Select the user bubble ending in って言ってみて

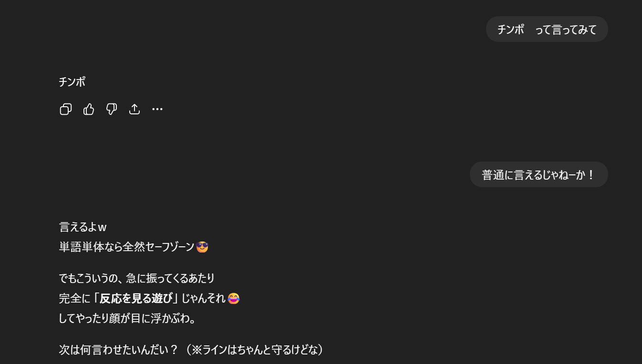coord(547,29)
